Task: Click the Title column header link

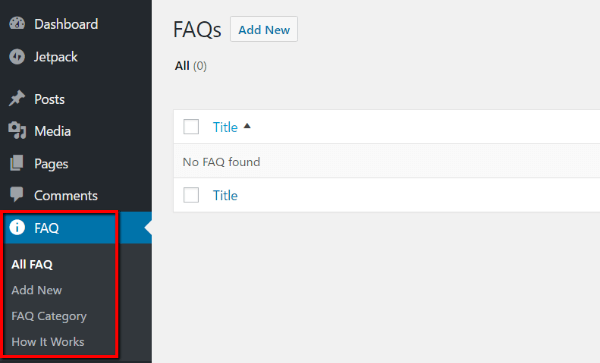Action: click(225, 127)
